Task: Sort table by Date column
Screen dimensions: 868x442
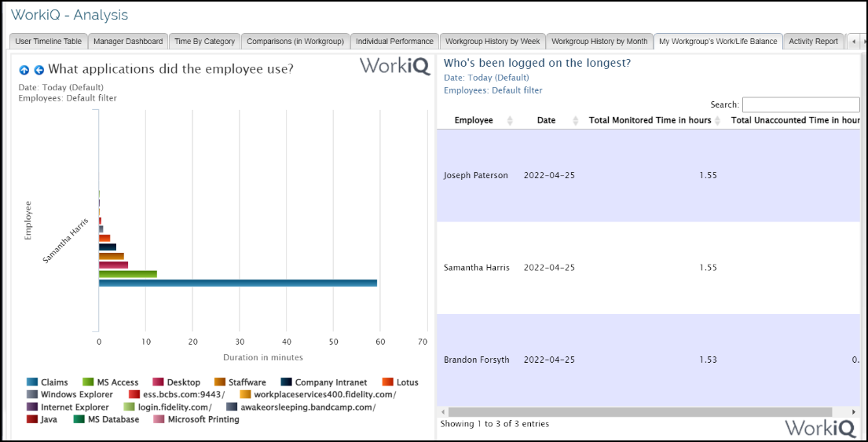Action: point(546,120)
